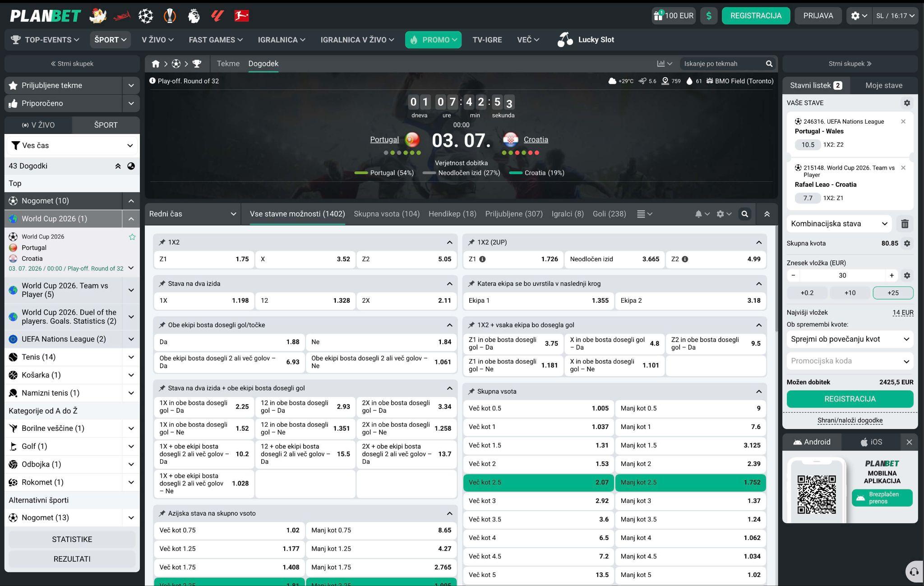924x586 pixels.
Task: Click the PRIJAVA login button
Action: 818,16
